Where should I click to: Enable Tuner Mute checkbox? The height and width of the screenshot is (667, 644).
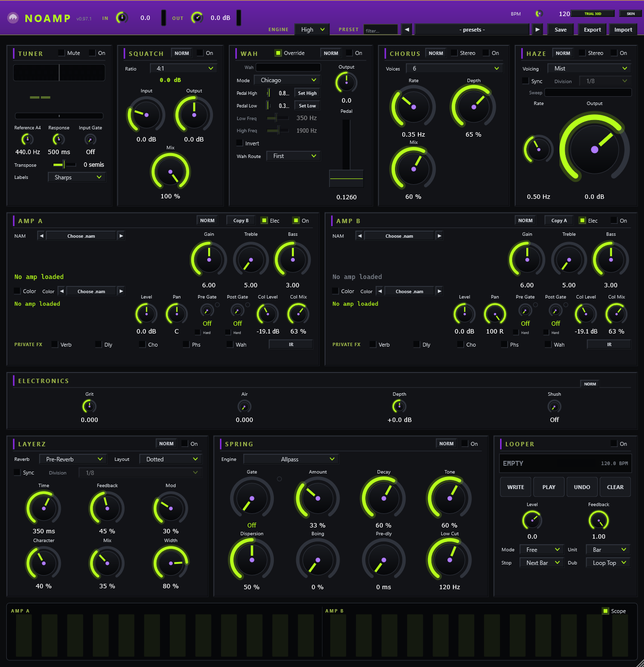click(61, 53)
